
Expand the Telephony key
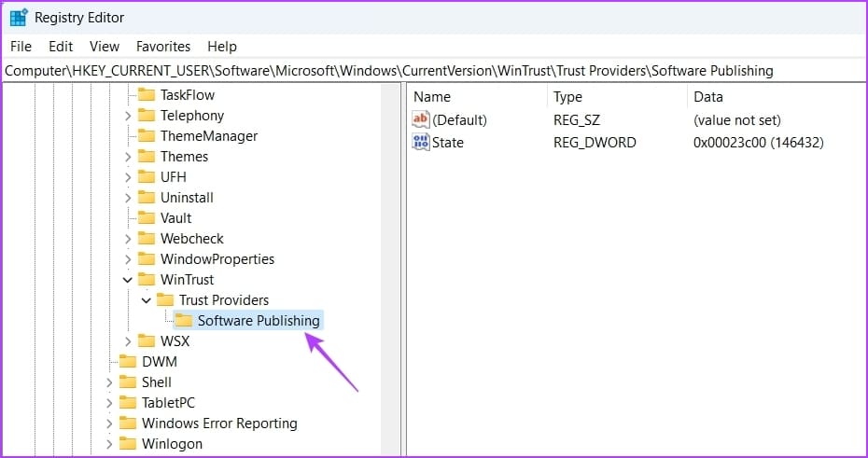(128, 116)
